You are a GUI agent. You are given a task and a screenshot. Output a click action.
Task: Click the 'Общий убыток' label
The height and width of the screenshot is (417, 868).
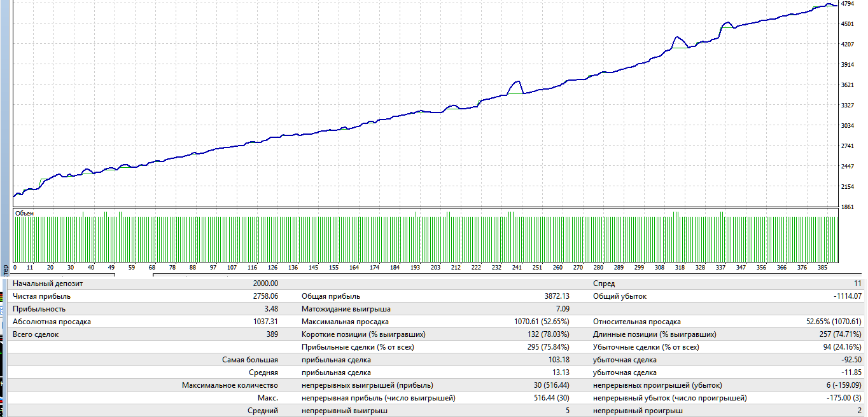coord(621,296)
